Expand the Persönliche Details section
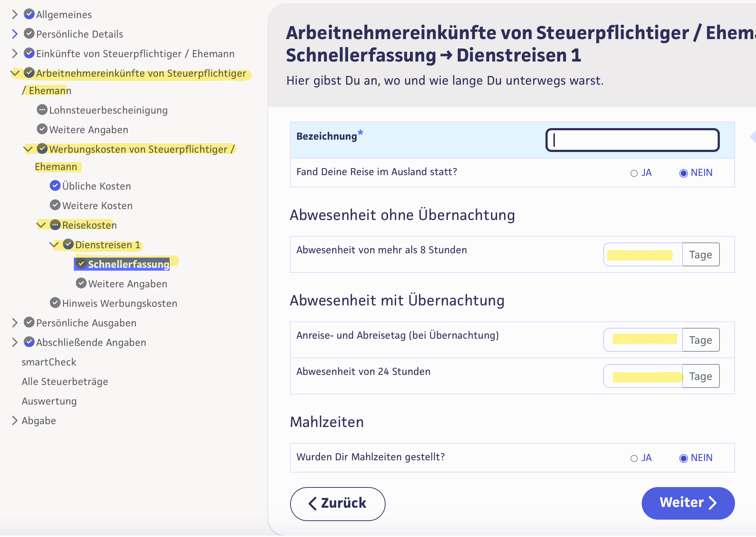 [x=14, y=34]
